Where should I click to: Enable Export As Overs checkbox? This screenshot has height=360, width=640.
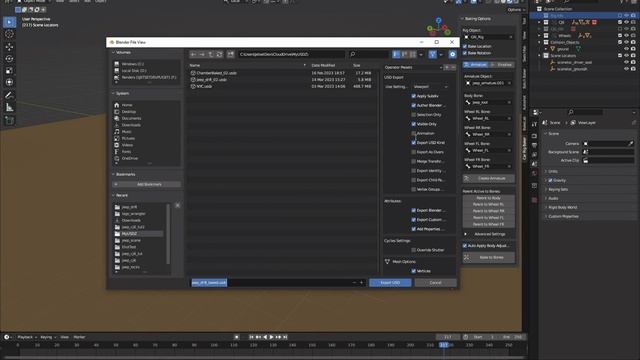point(413,152)
